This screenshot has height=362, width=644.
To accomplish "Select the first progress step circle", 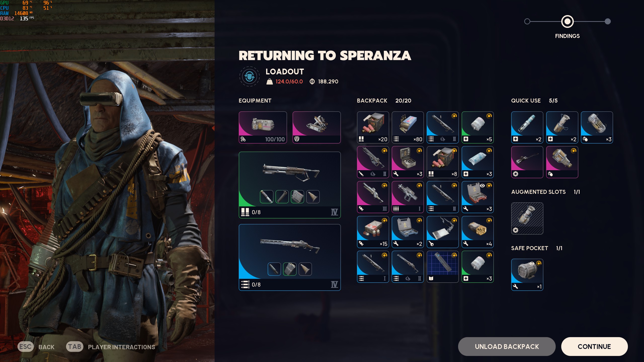I will tap(527, 21).
